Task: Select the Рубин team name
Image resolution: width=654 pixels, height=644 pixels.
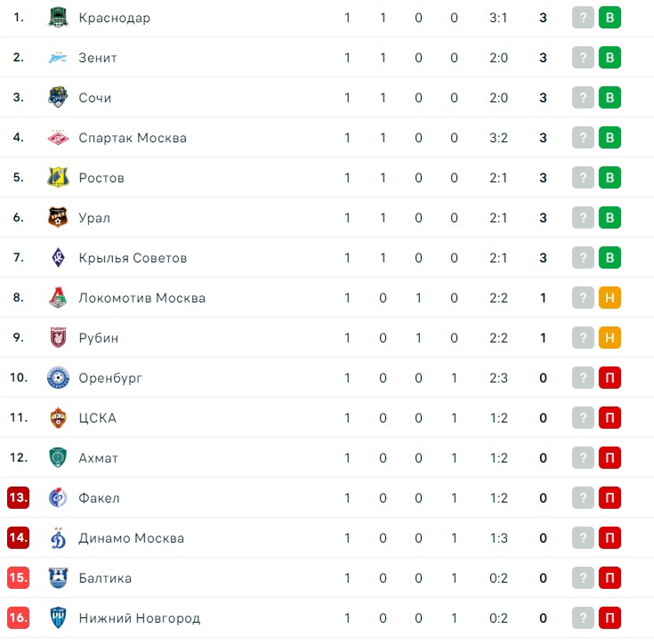Action: (x=98, y=338)
